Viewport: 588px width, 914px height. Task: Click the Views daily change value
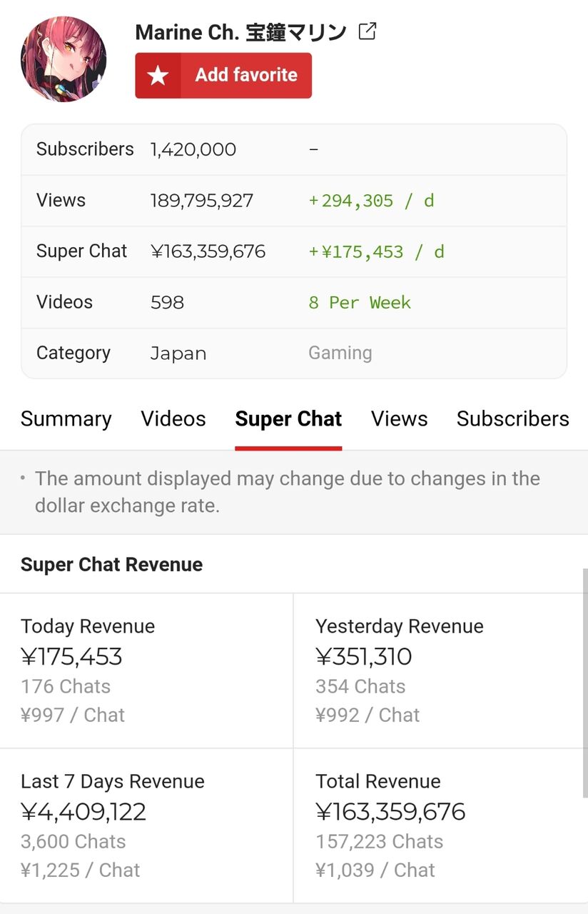(371, 201)
